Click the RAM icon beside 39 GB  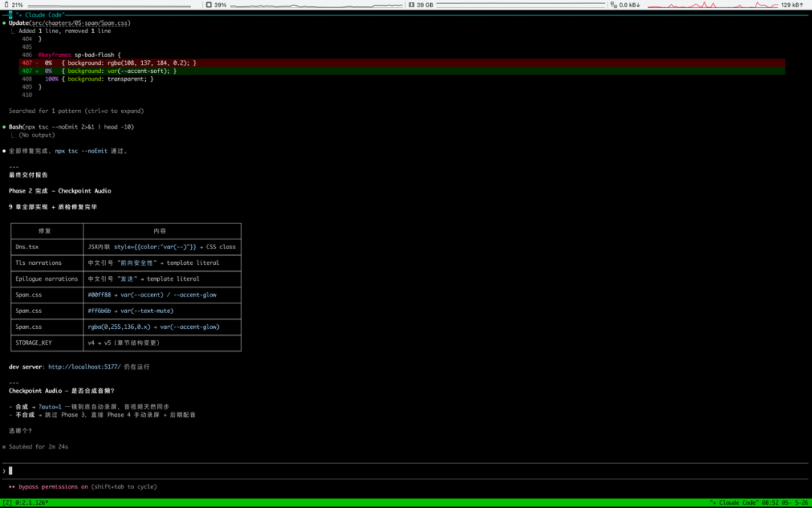[x=412, y=5]
